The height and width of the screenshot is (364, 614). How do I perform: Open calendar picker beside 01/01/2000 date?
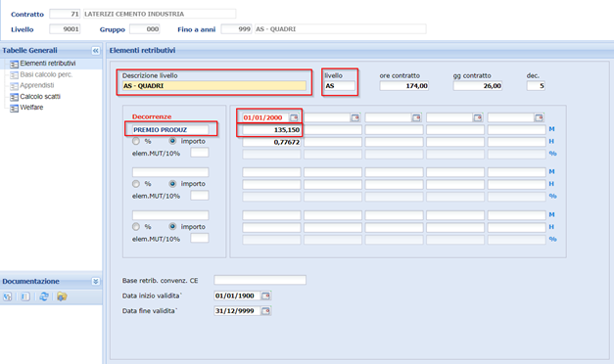pyautogui.click(x=294, y=117)
